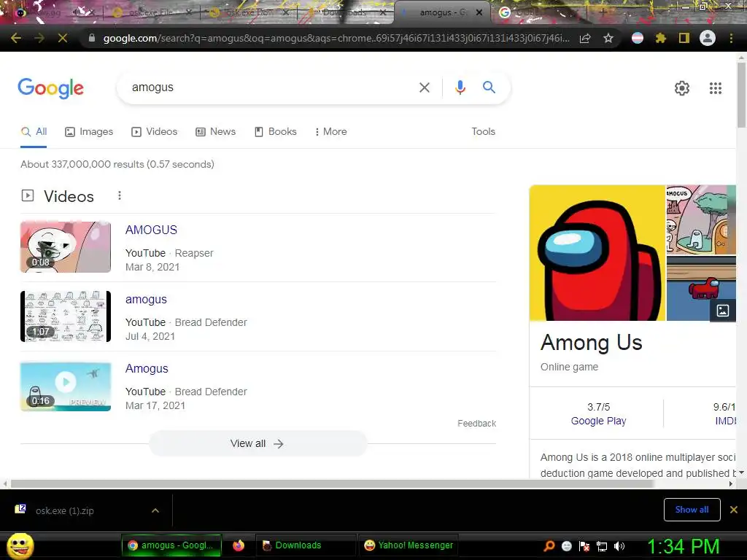The image size is (747, 560).
Task: Open the Extensions puzzle piece menu
Action: pyautogui.click(x=661, y=38)
